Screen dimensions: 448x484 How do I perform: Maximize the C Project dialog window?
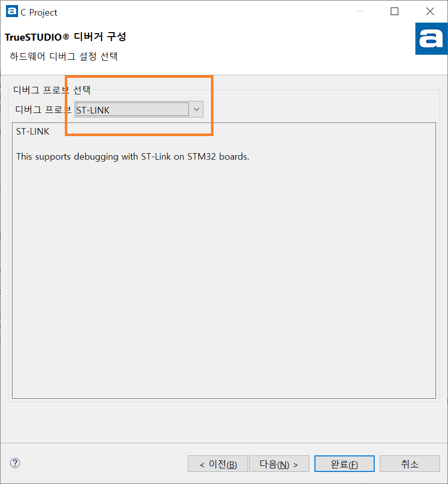(x=394, y=12)
